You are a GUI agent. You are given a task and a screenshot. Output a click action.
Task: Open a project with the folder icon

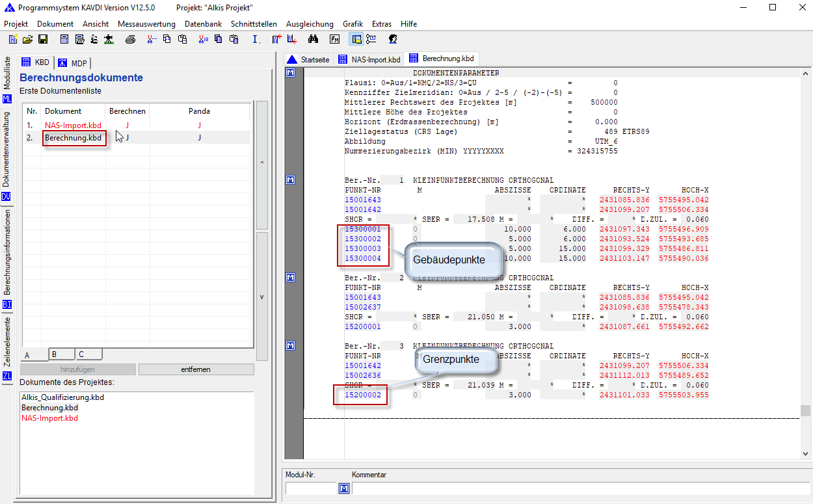(x=28, y=39)
